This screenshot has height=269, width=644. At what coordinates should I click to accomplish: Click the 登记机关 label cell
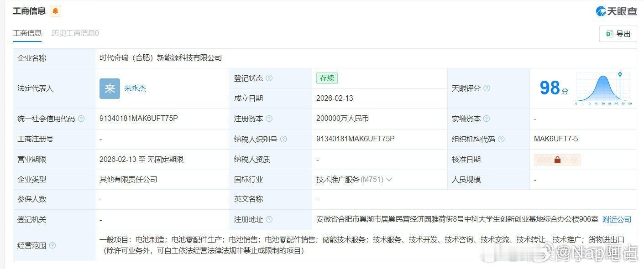click(54, 220)
